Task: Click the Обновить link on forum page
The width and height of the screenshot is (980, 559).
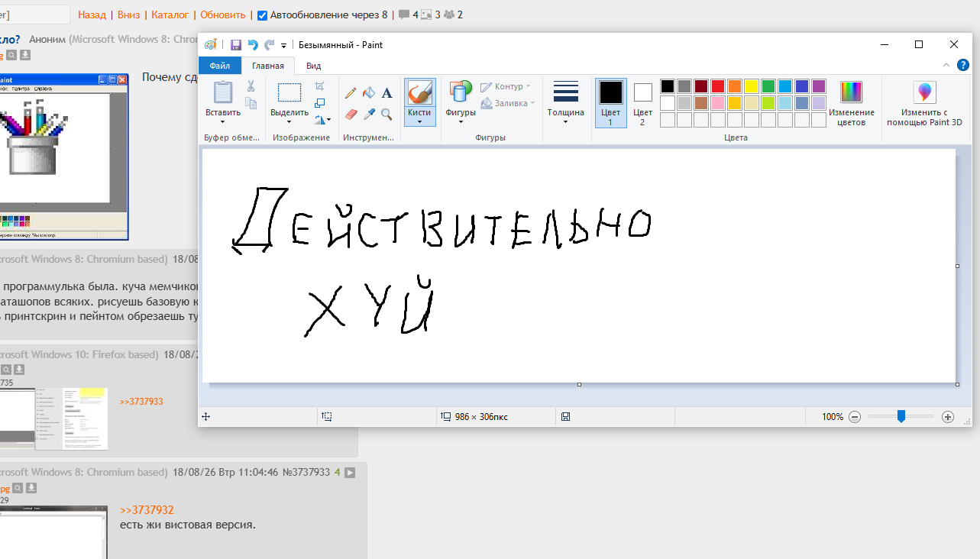Action: [x=223, y=15]
